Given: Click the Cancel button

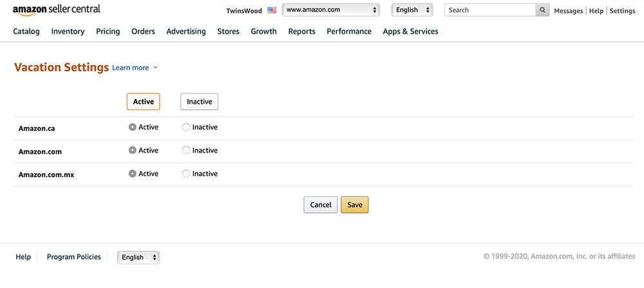Looking at the screenshot, I should (x=321, y=205).
